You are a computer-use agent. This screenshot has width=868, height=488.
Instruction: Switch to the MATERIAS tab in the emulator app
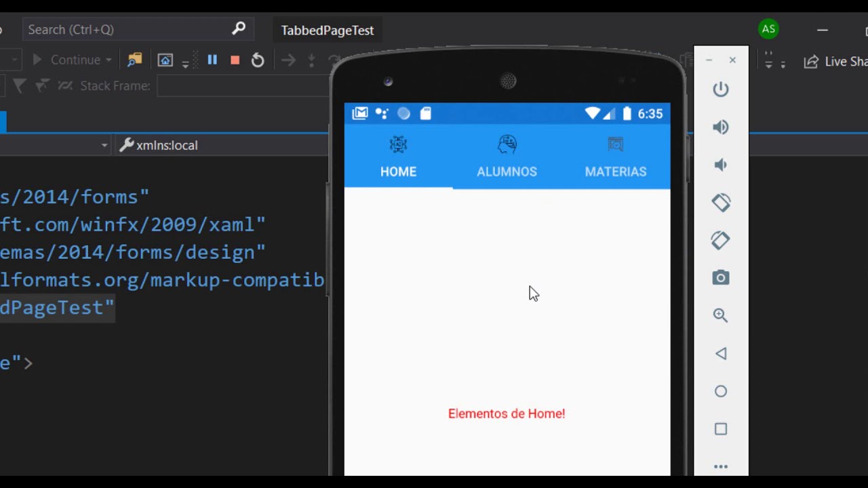(x=616, y=158)
